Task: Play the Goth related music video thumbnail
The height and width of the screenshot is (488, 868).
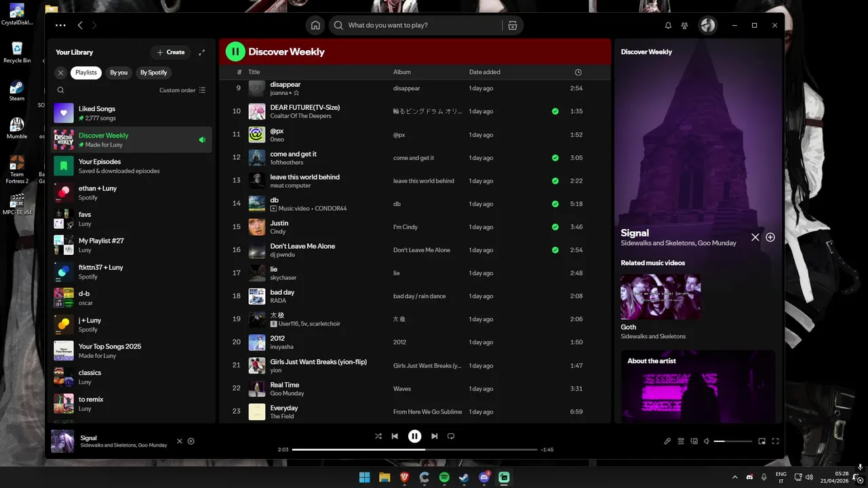Action: (x=660, y=297)
